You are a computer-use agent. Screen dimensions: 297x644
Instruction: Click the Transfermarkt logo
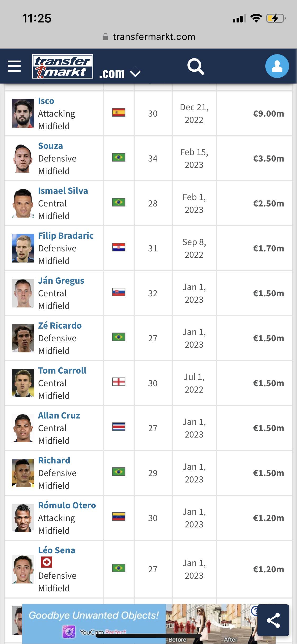tap(63, 66)
